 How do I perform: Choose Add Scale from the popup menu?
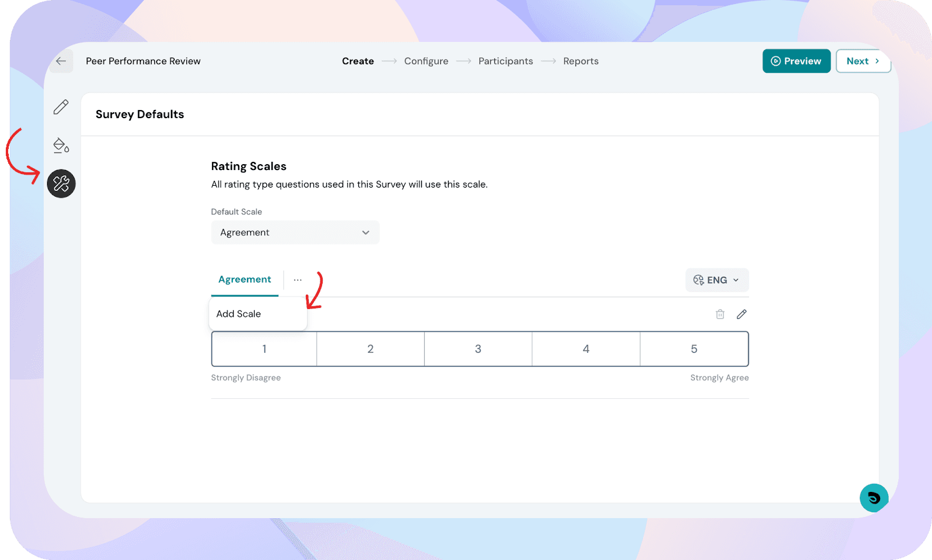pyautogui.click(x=257, y=314)
